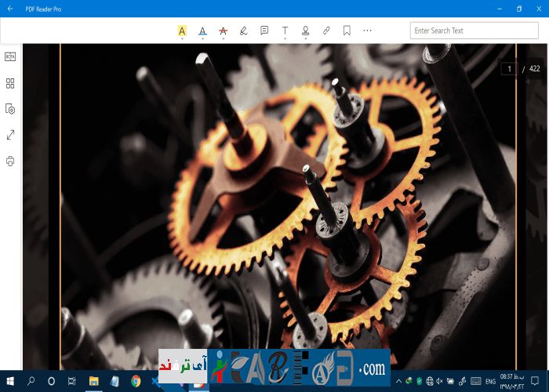549x392 pixels.
Task: Show the page thumbnails grid
Action: coord(10,83)
